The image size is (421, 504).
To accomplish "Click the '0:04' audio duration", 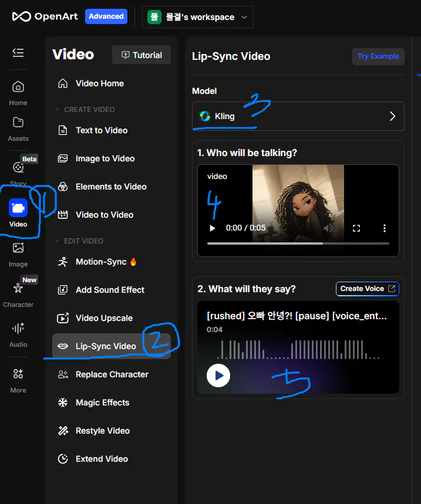I will click(214, 330).
